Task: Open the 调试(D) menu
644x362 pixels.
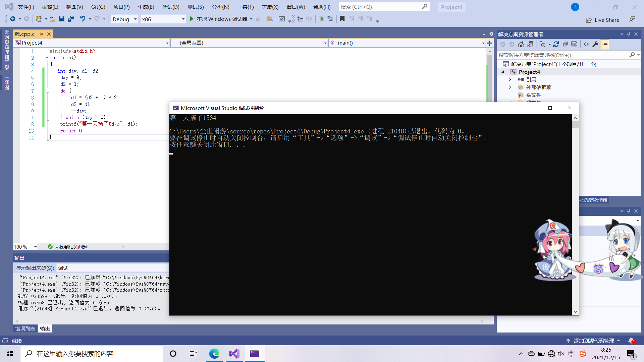Action: (171, 7)
